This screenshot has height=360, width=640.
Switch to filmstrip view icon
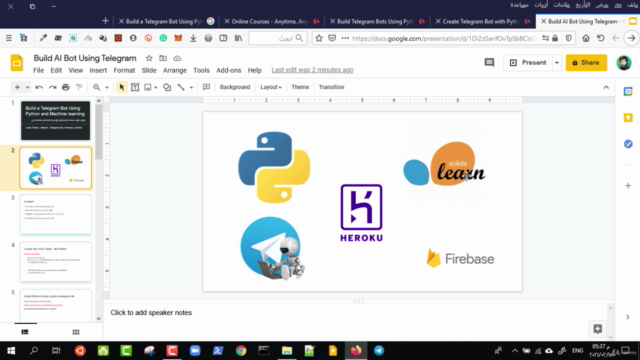25,332
